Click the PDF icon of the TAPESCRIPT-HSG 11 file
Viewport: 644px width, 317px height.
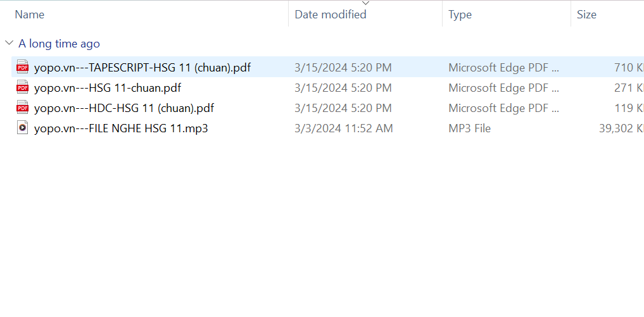(23, 67)
